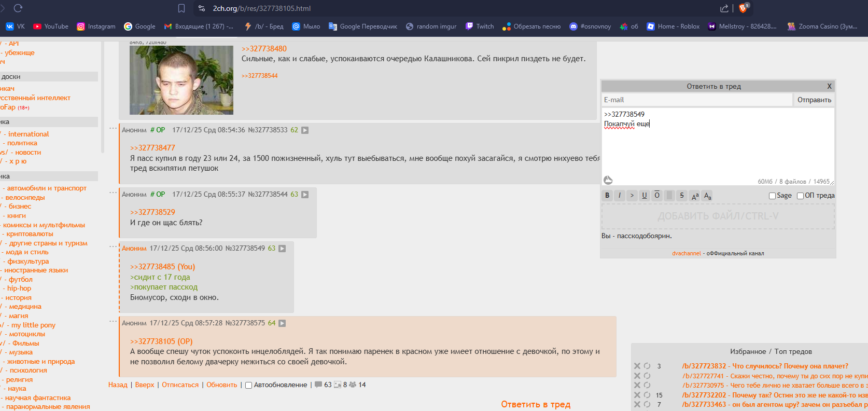868x411 pixels.
Task: Toggle the Автообновление checkbox
Action: coord(248,385)
